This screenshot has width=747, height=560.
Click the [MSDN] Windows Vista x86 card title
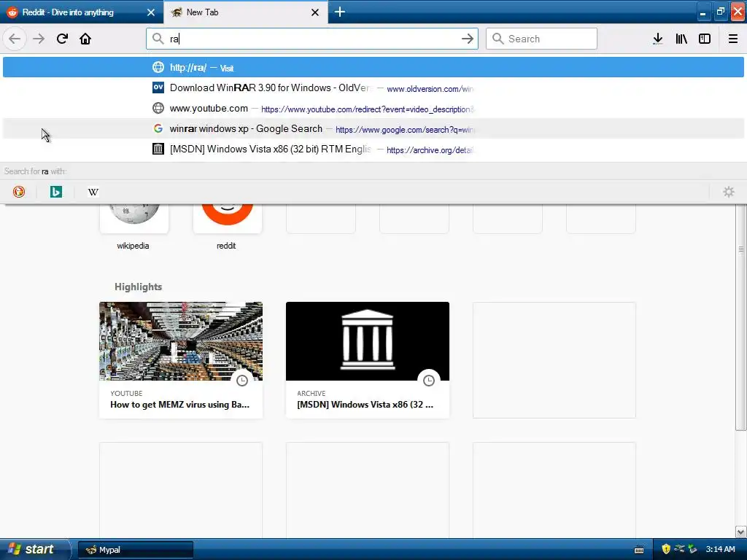tap(365, 404)
